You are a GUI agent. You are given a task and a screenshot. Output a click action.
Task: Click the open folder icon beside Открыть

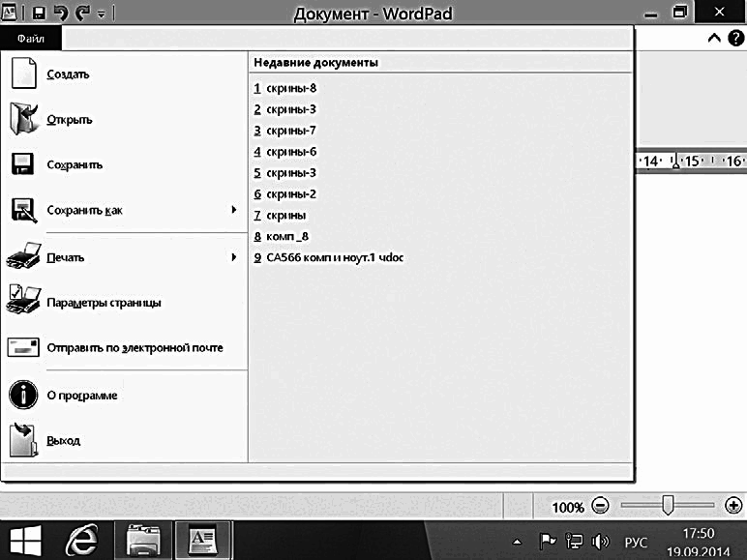(x=23, y=119)
